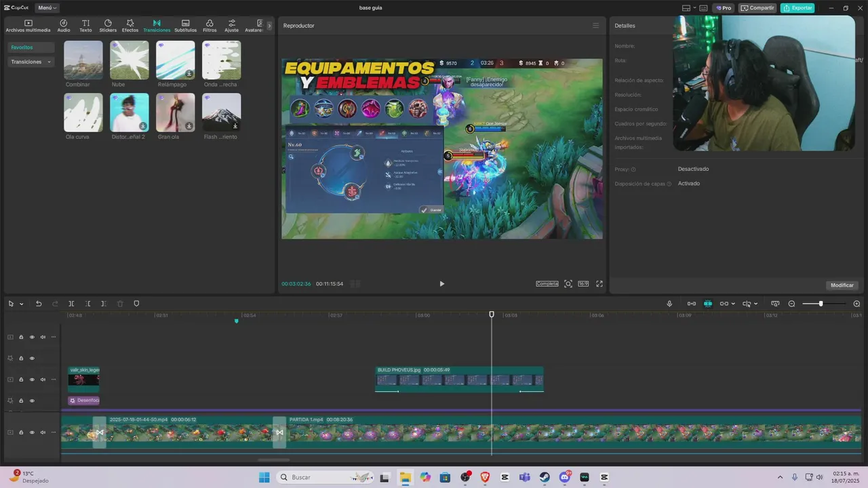Open the Texto tab

tap(85, 26)
